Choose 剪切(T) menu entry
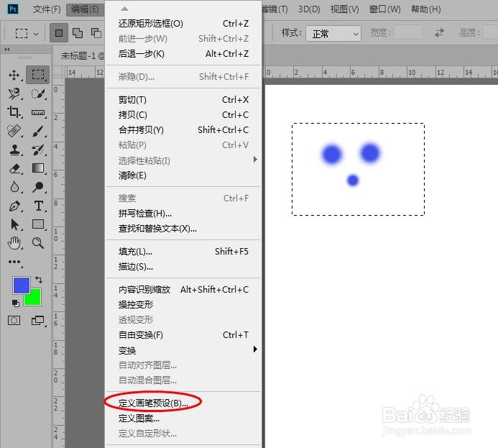 183,100
